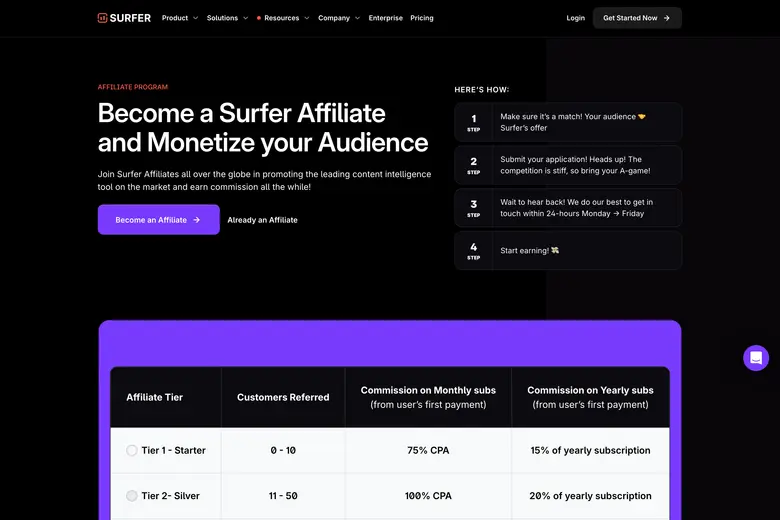Expand the Company menu chevron
This screenshot has height=520, width=780.
tap(357, 18)
